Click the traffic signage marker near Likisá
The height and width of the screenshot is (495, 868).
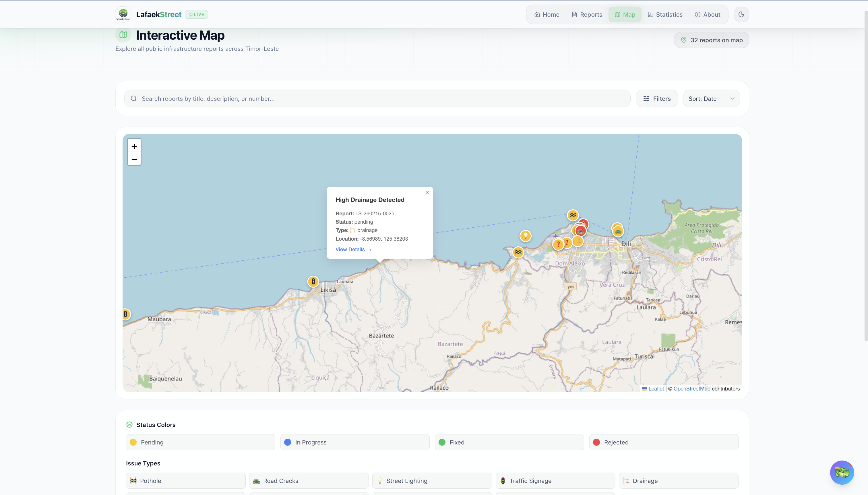click(313, 281)
